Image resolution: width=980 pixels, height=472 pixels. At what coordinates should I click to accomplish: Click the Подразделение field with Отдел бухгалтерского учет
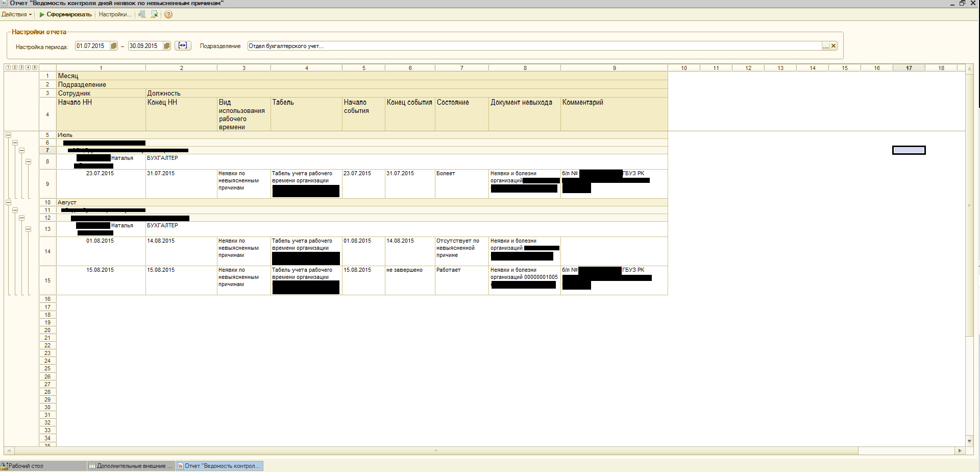point(534,46)
